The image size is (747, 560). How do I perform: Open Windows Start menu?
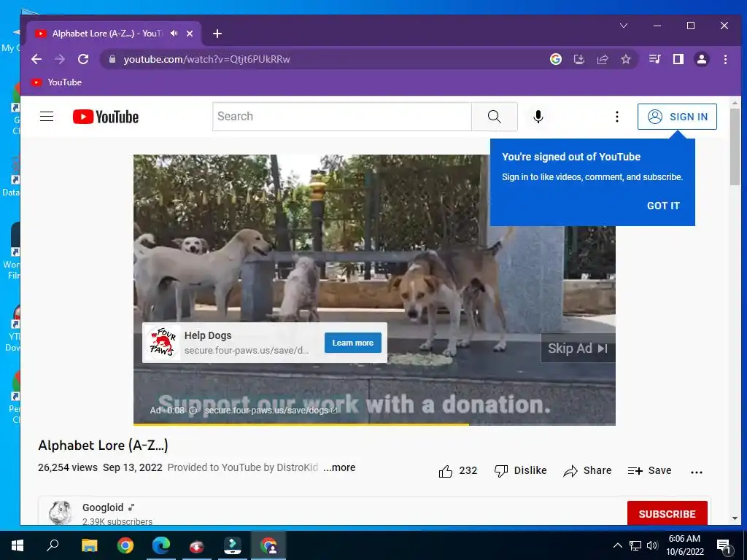click(18, 545)
